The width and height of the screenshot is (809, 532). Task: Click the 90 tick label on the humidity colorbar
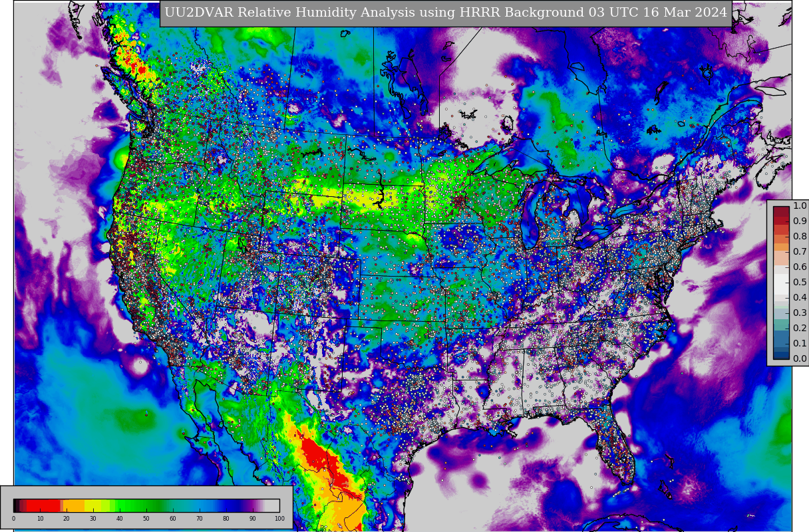[253, 519]
